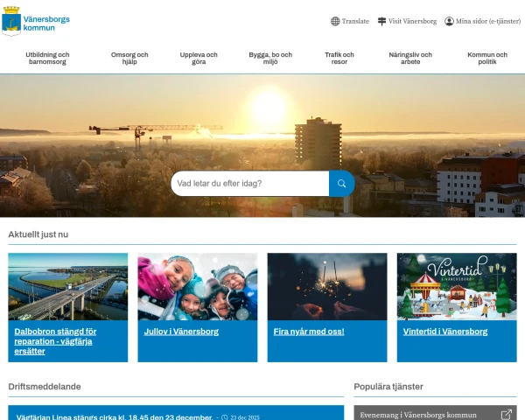Click the clock icon beside 23 dec date

pyautogui.click(x=225, y=417)
